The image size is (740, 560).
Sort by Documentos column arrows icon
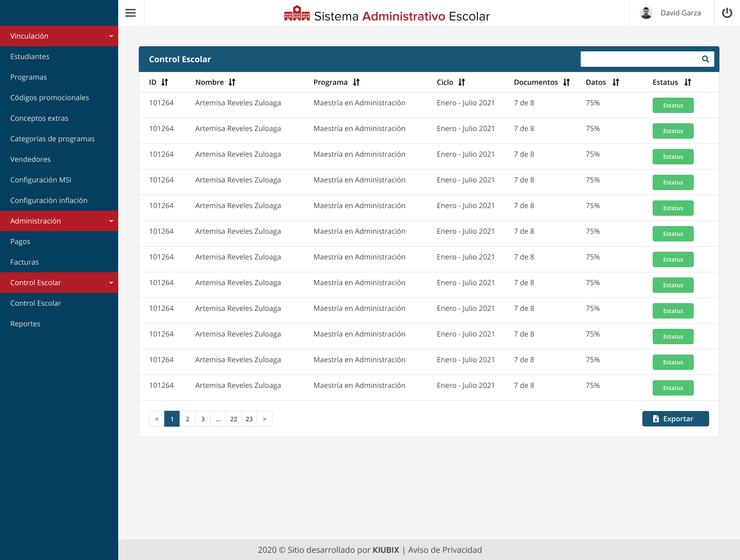566,82
